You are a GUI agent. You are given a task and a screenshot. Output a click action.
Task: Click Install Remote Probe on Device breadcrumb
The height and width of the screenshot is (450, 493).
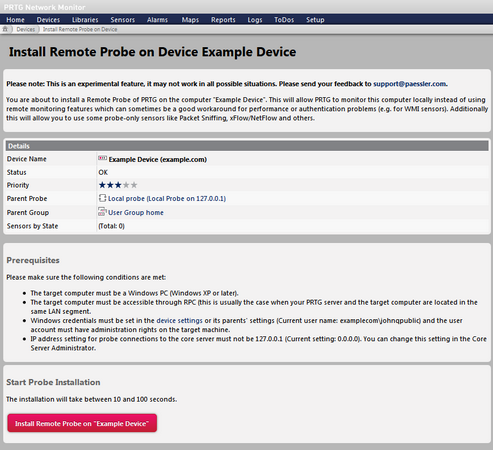pyautogui.click(x=80, y=29)
